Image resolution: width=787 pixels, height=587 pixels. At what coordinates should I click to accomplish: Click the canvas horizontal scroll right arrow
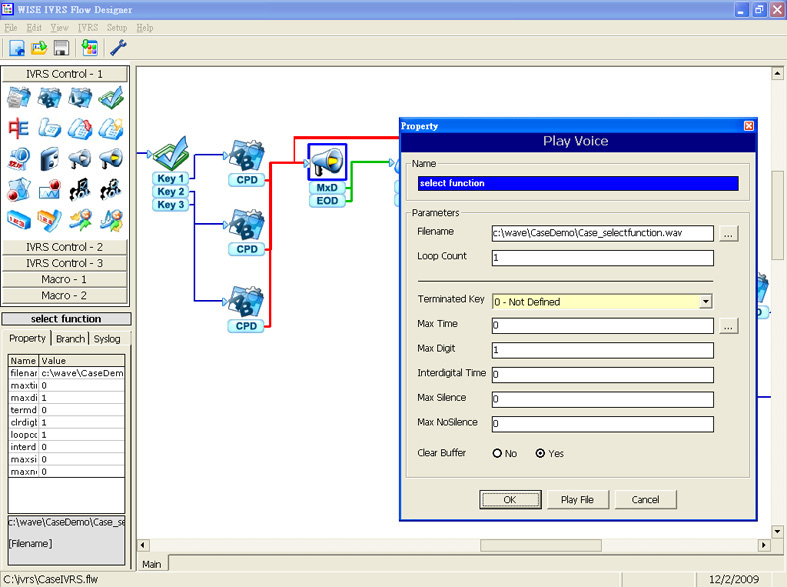pos(763,545)
